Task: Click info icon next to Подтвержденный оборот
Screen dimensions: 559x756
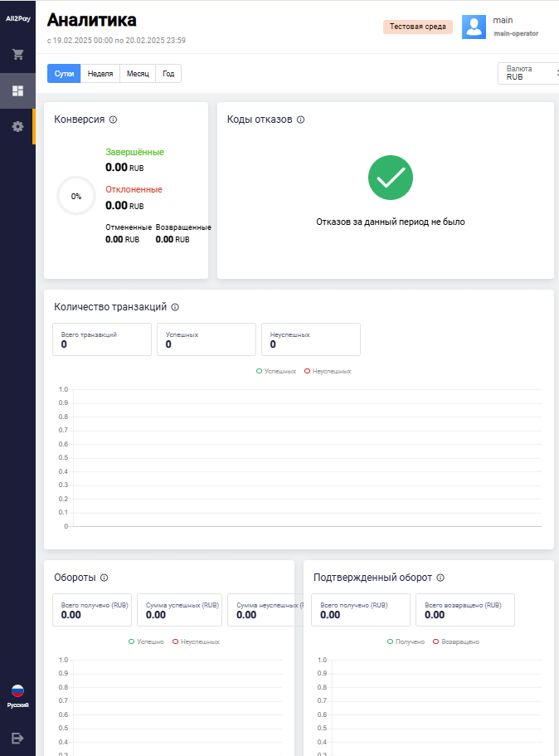Action: 440,578
